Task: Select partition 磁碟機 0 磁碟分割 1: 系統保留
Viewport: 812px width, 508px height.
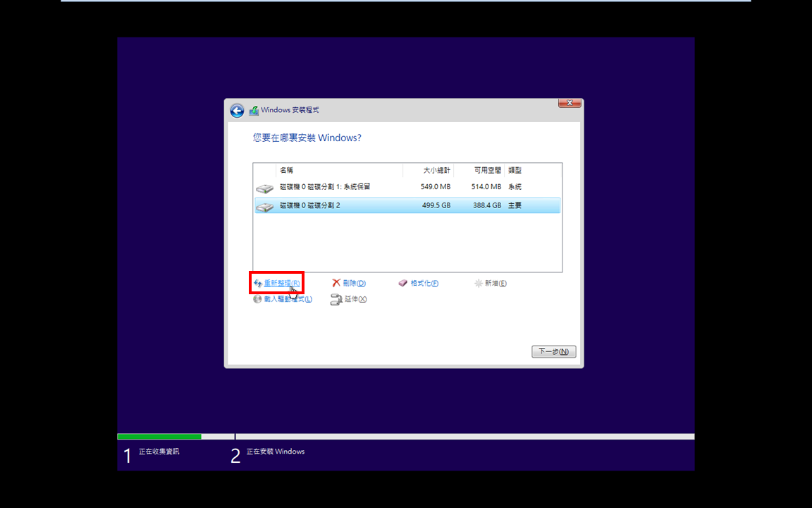Action: 407,187
